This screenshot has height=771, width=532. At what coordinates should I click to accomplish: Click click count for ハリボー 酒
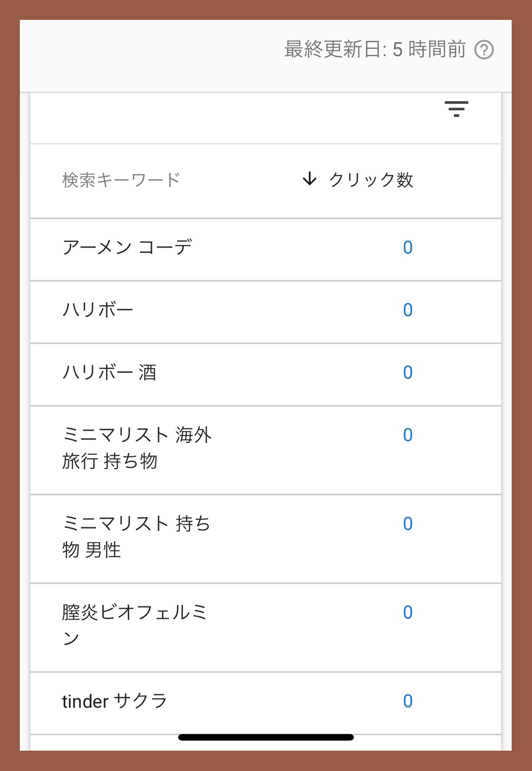pos(408,372)
